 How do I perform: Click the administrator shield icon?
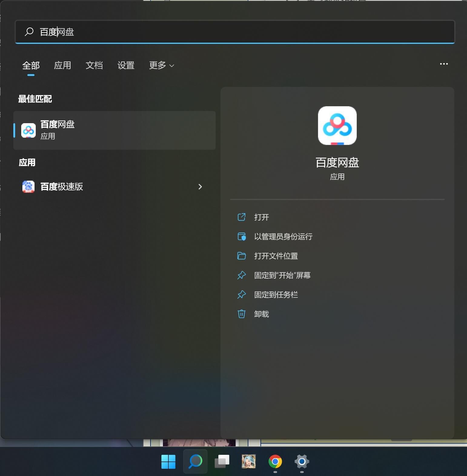[x=241, y=236]
